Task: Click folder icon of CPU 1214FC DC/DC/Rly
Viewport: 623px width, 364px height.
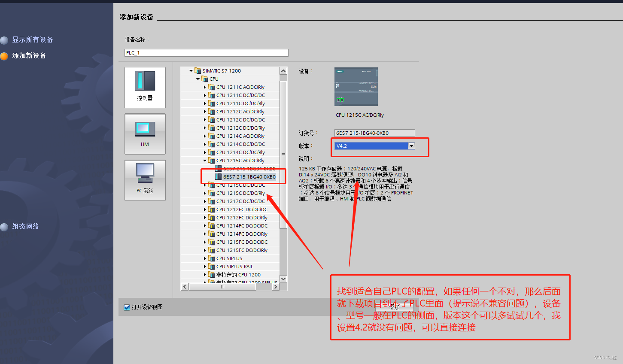Action: 212,234
